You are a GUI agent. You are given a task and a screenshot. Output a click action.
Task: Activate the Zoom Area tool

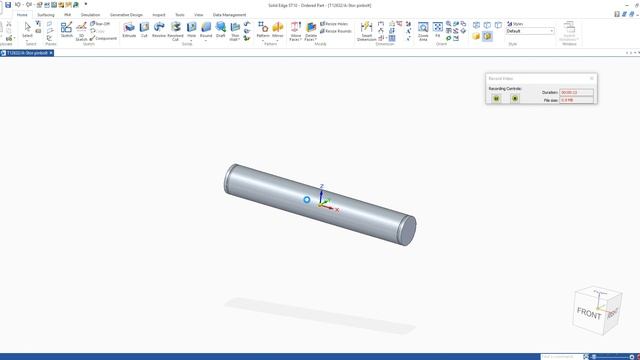coord(423,31)
